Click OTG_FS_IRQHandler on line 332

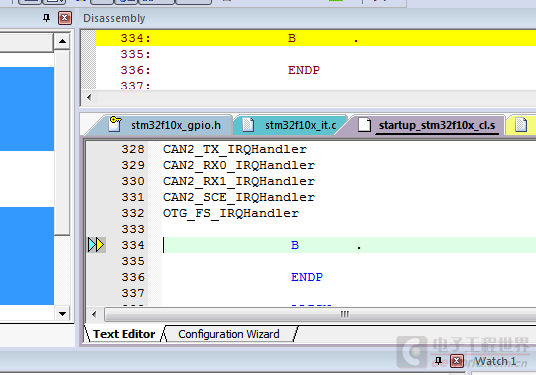point(231,213)
